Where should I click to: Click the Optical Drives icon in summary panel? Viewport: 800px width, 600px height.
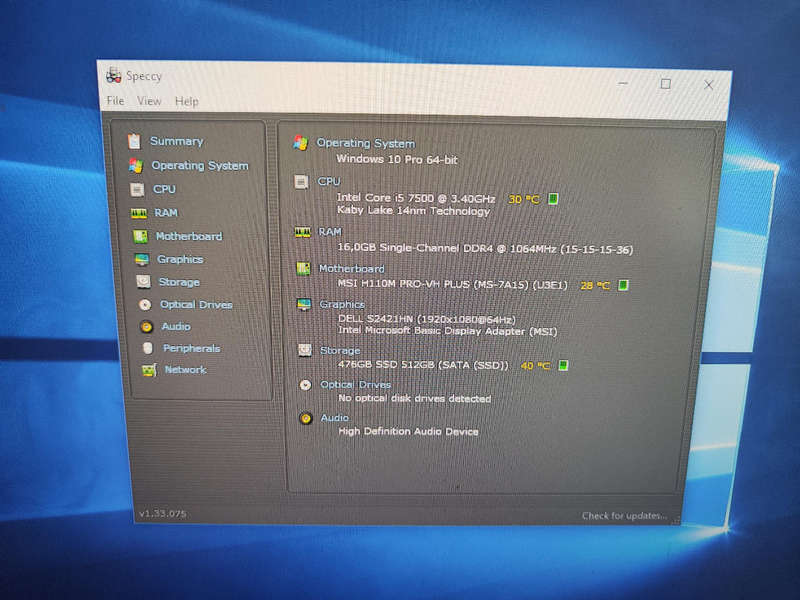click(x=306, y=385)
